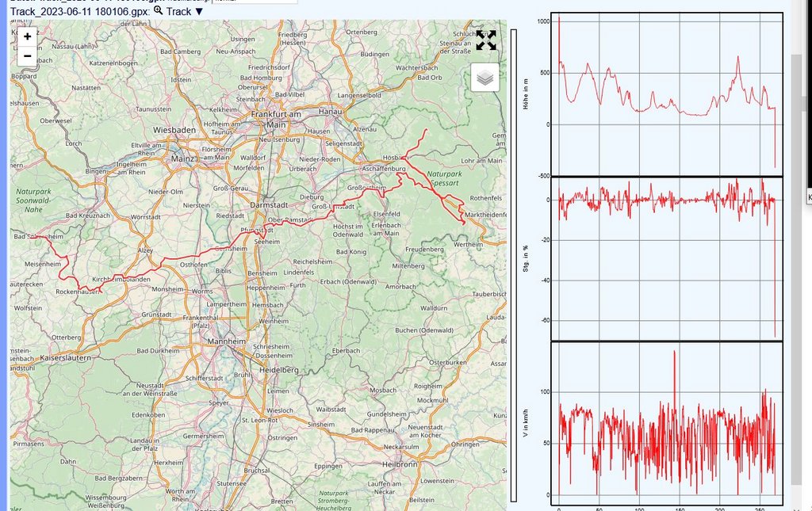Open the map layers selector
The height and width of the screenshot is (511, 812).
485,78
